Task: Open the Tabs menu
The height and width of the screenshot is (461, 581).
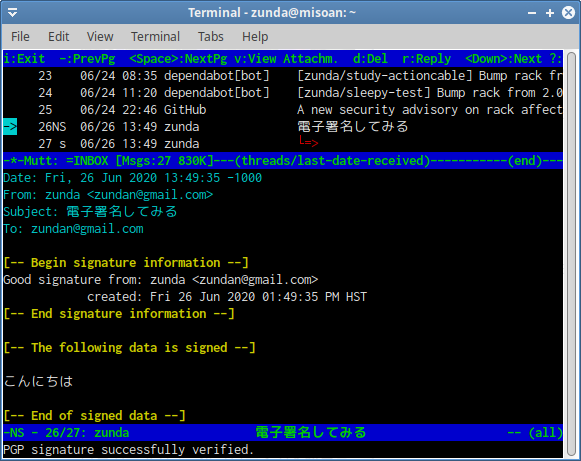Action: tap(210, 37)
